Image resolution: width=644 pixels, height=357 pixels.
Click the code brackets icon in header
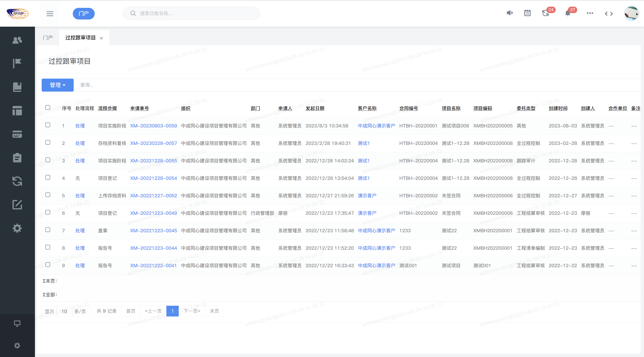(608, 13)
